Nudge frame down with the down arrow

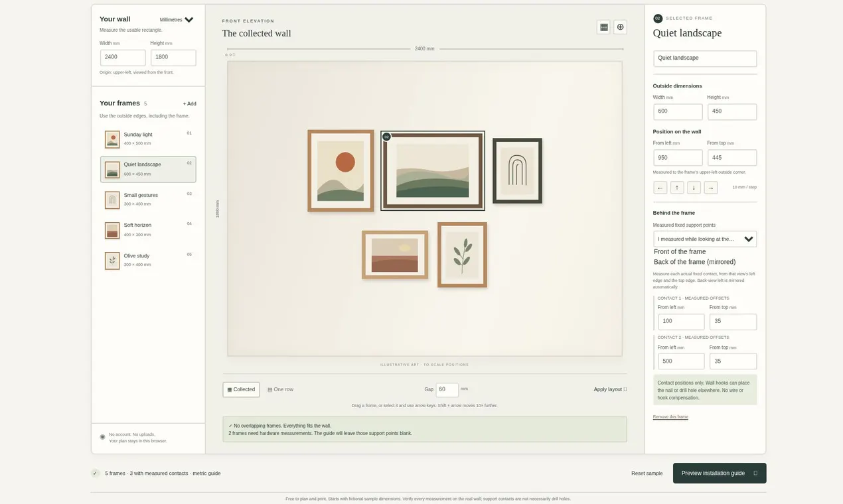(x=694, y=188)
